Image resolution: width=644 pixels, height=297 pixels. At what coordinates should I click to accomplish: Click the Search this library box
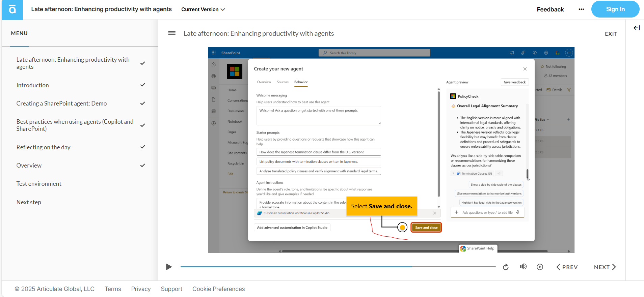point(374,53)
